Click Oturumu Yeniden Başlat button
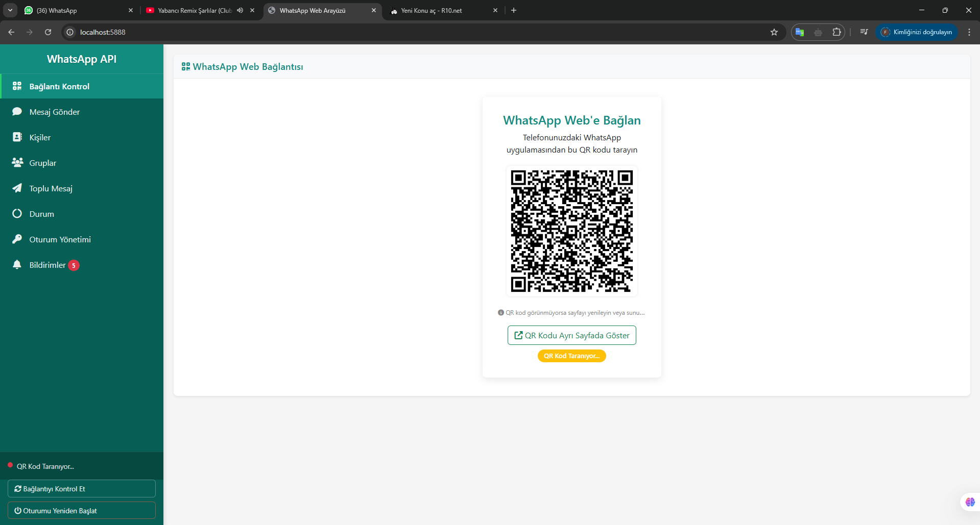Image resolution: width=980 pixels, height=525 pixels. click(x=82, y=510)
